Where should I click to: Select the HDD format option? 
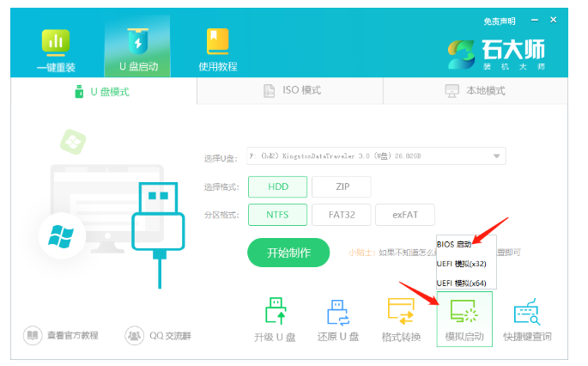point(277,187)
